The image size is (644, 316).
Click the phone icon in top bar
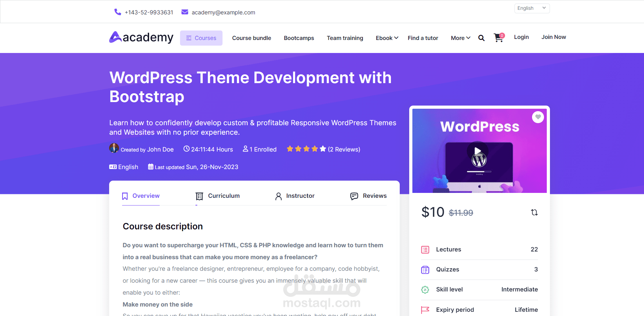118,12
